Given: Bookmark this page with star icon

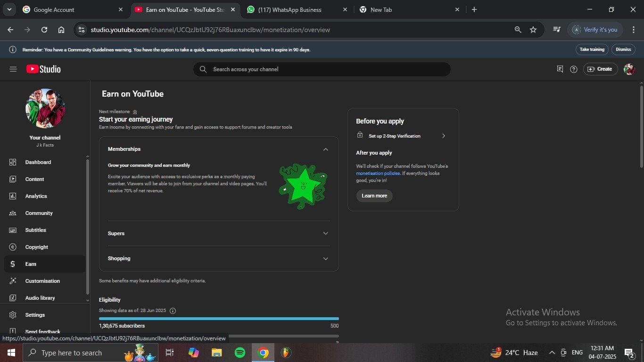Looking at the screenshot, I should coord(533,30).
